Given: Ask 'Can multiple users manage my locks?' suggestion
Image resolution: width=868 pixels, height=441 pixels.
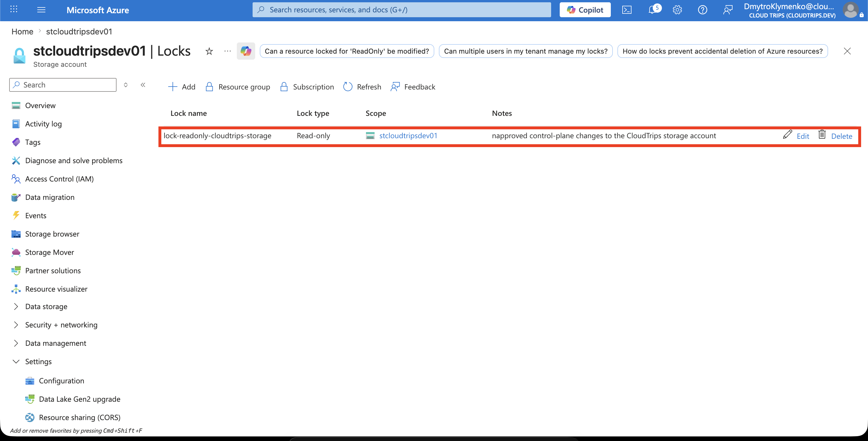Looking at the screenshot, I should (x=526, y=51).
